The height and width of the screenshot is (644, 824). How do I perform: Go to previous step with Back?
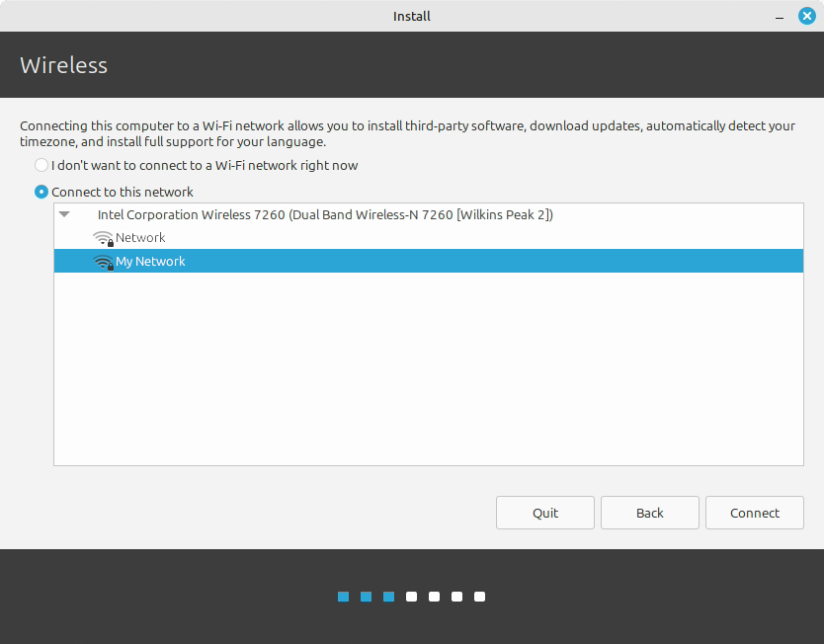tap(649, 513)
